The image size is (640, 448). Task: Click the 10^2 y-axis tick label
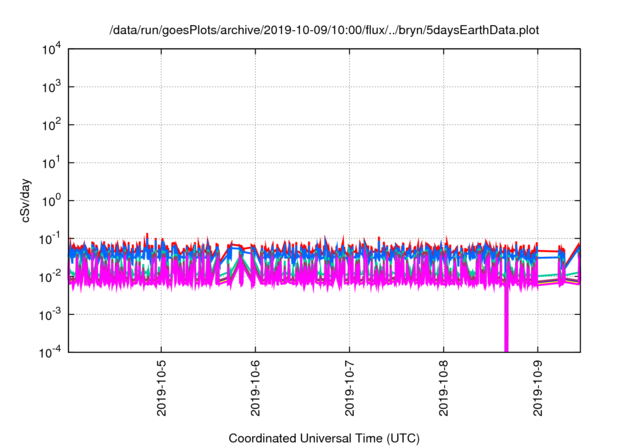[x=51, y=125]
